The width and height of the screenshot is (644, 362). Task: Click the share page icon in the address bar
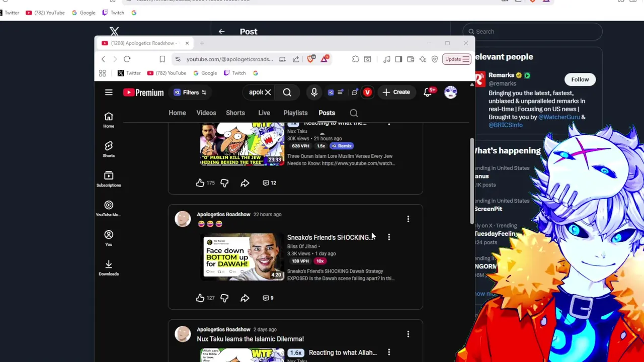[296, 59]
